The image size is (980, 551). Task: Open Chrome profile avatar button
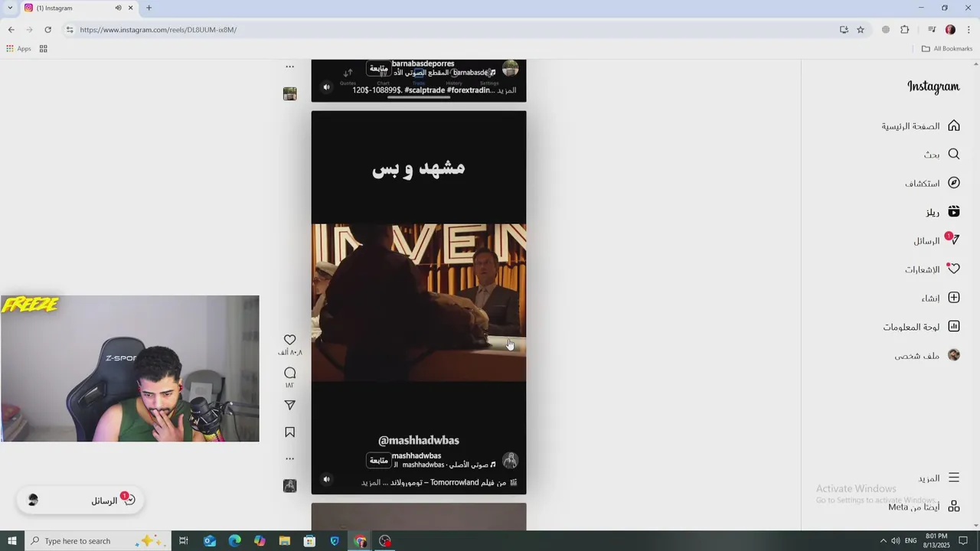(x=950, y=30)
